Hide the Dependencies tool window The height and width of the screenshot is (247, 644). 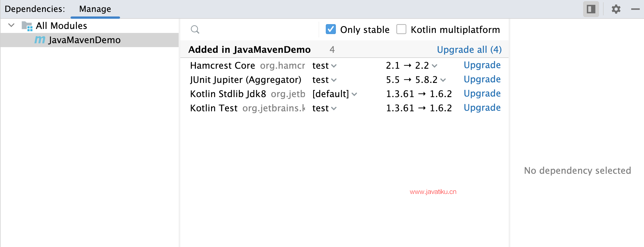pos(635,9)
